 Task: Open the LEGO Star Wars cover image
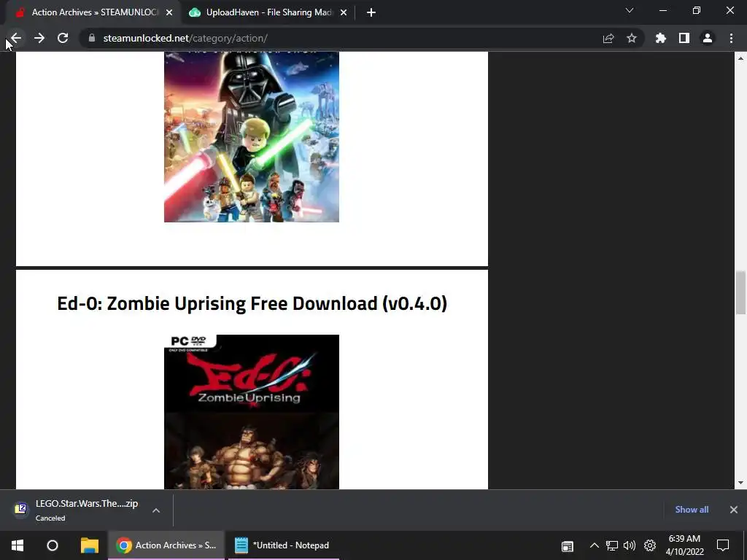pyautogui.click(x=252, y=136)
